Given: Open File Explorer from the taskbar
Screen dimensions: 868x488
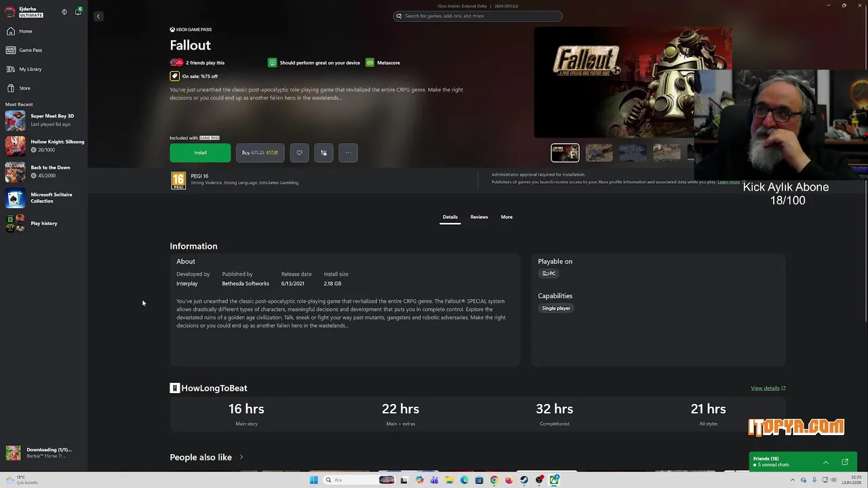Looking at the screenshot, I should (x=449, y=480).
